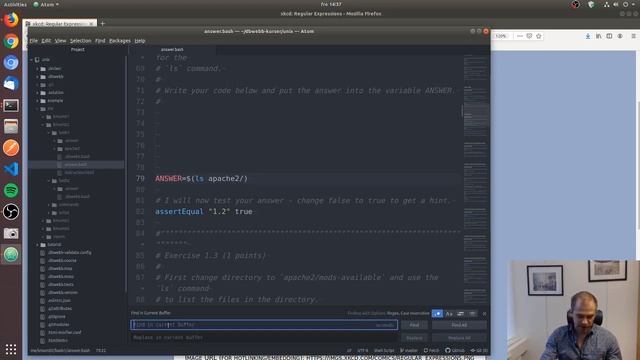Screen dimensions: 640x360
Task: Toggle the Use Regex find option
Action: (x=437, y=313)
